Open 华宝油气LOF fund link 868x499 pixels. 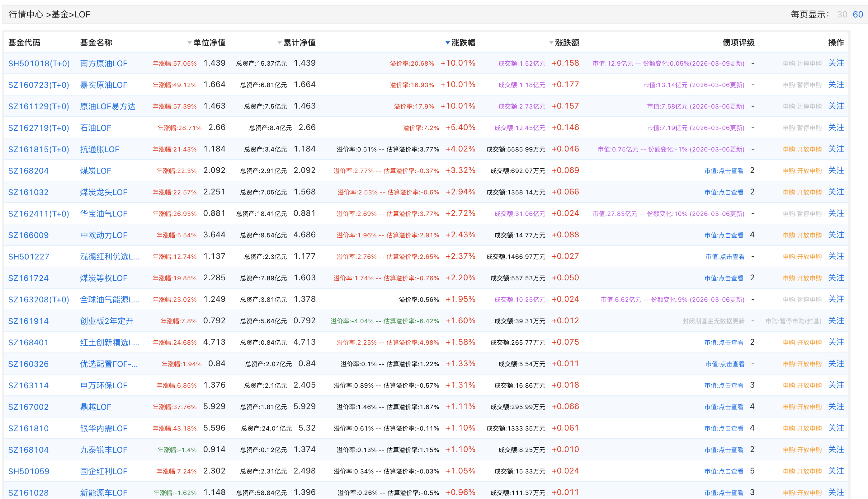(103, 214)
